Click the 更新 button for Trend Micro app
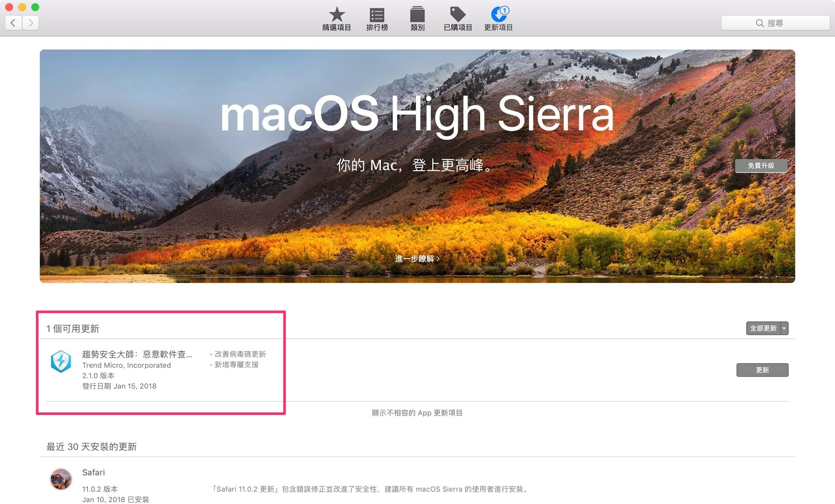 pyautogui.click(x=762, y=370)
